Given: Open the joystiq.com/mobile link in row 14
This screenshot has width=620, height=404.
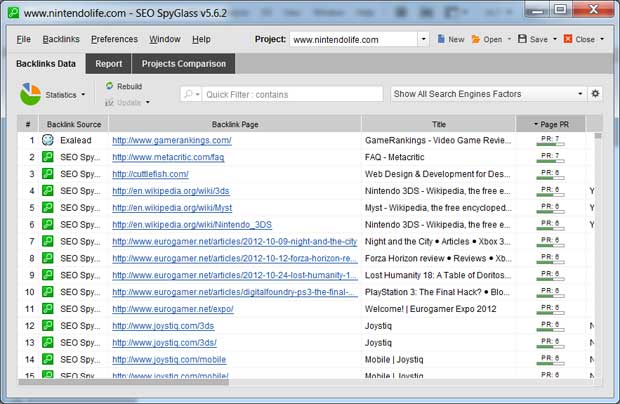Looking at the screenshot, I should point(169,360).
